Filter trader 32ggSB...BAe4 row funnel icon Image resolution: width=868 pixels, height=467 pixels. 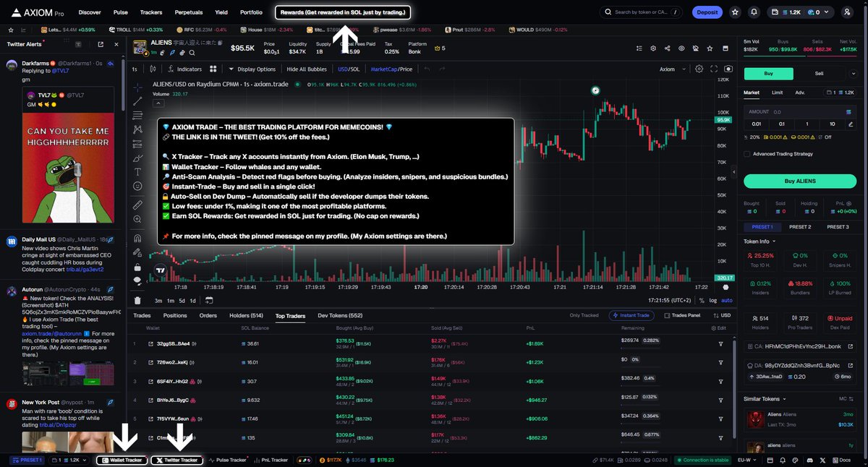[720, 343]
